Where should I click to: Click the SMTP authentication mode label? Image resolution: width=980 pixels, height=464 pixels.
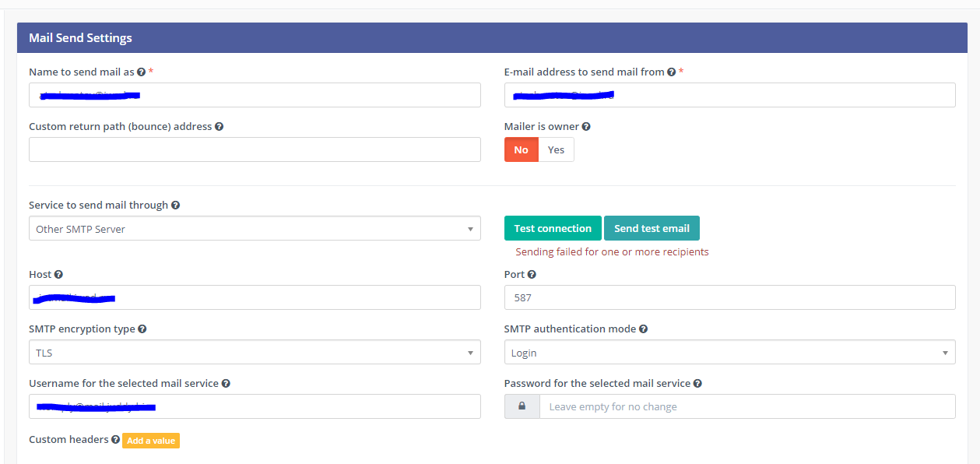570,329
